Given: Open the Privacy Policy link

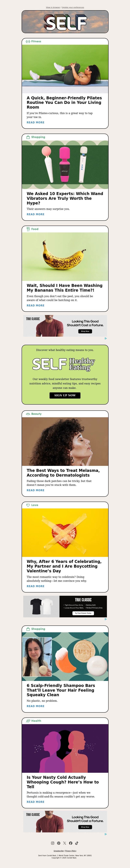Looking at the screenshot, I should 71,851.
